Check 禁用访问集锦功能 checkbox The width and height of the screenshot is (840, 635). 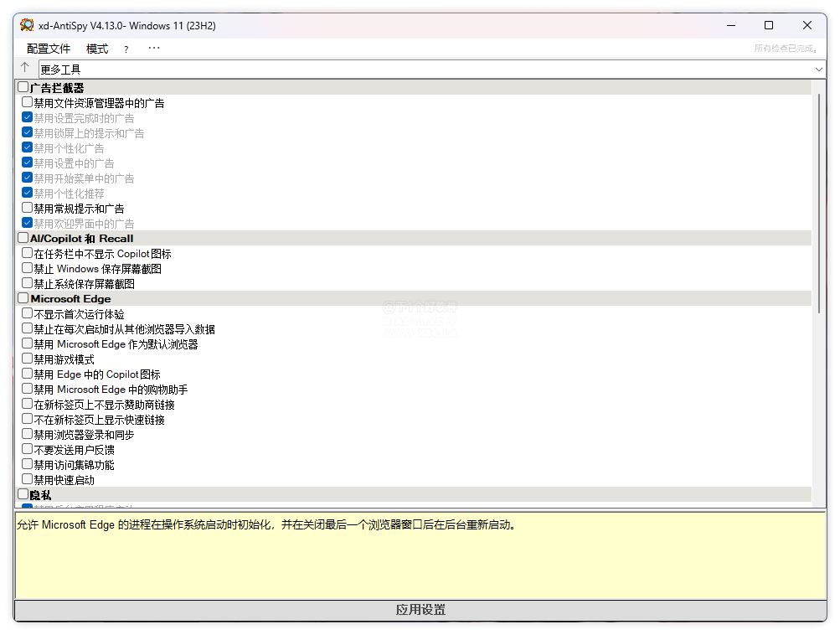pos(28,463)
